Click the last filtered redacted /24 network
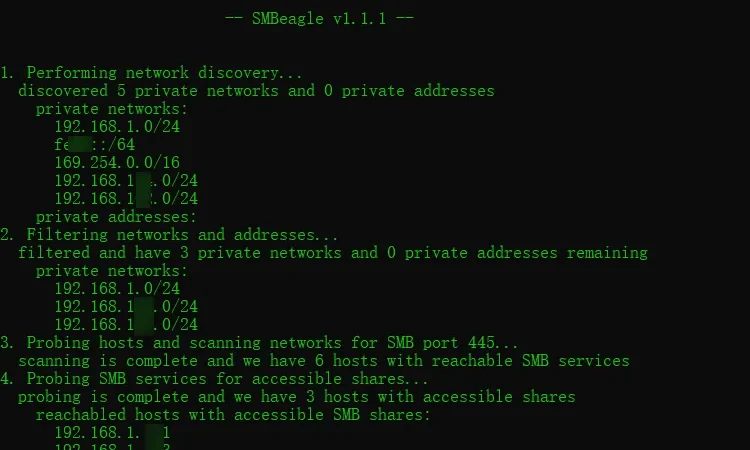The height and width of the screenshot is (450, 750). click(x=126, y=325)
